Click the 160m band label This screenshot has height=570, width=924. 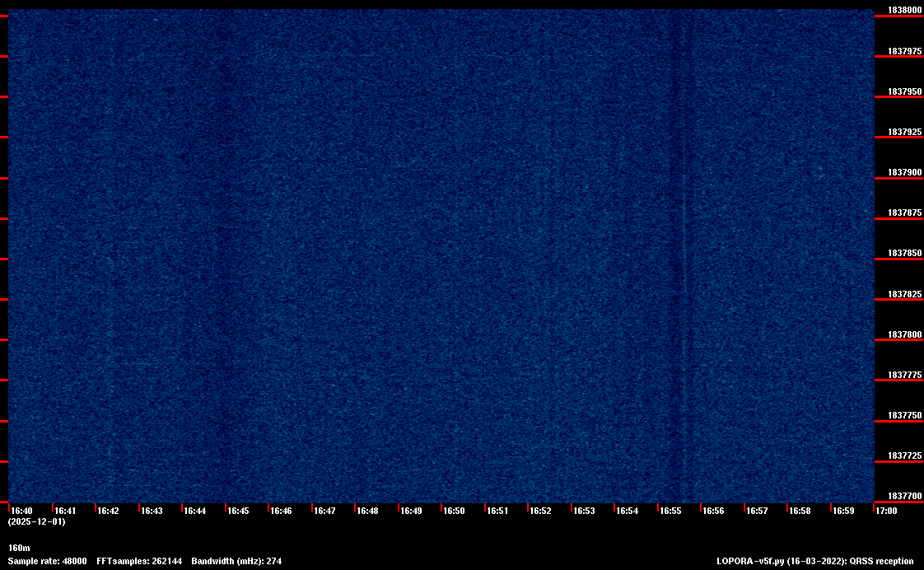[19, 549]
